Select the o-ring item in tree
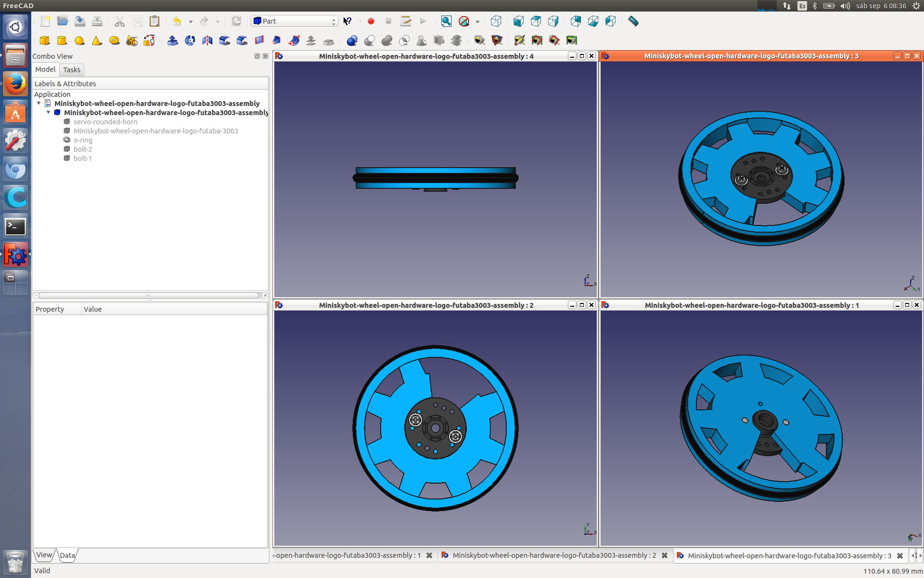 [x=83, y=140]
